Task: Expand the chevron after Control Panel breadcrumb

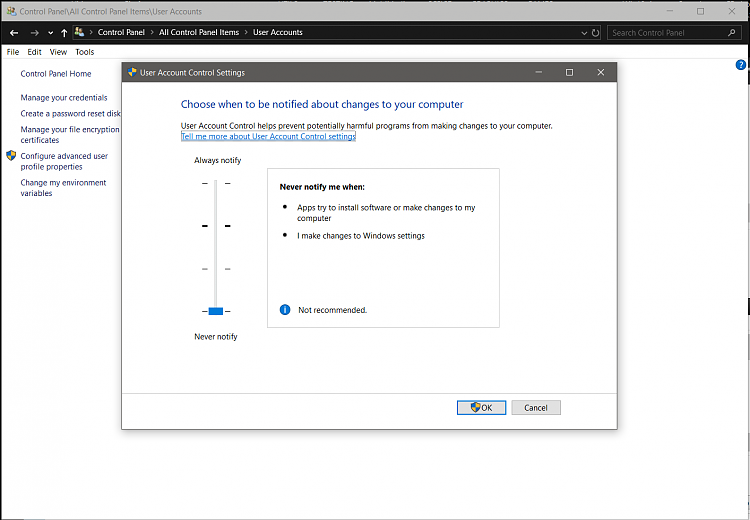Action: (x=152, y=32)
